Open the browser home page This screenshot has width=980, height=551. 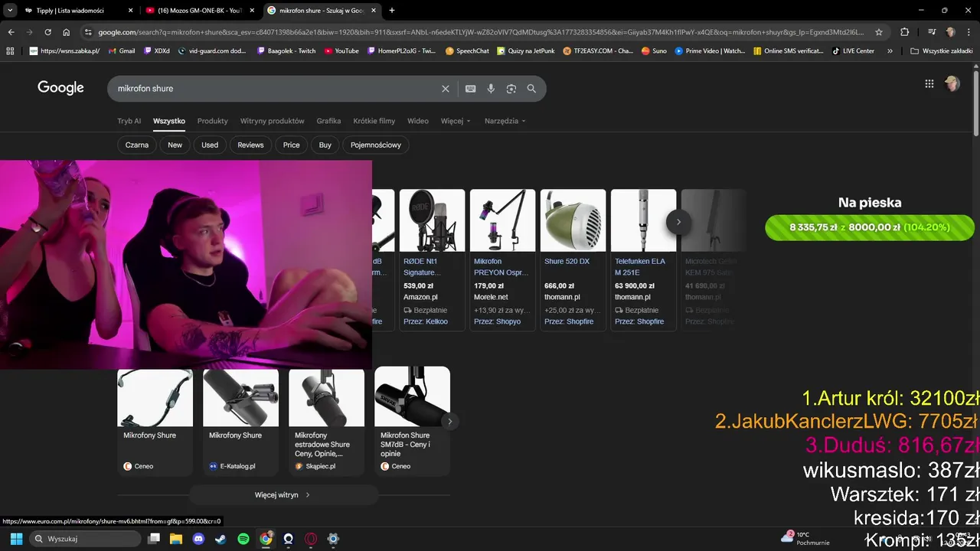point(67,32)
